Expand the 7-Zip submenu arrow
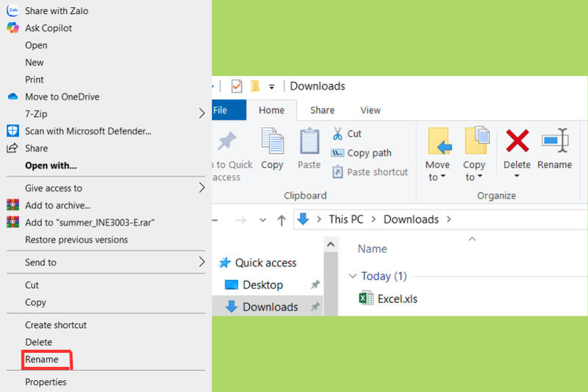Viewport: 588px width, 392px height. tap(201, 113)
